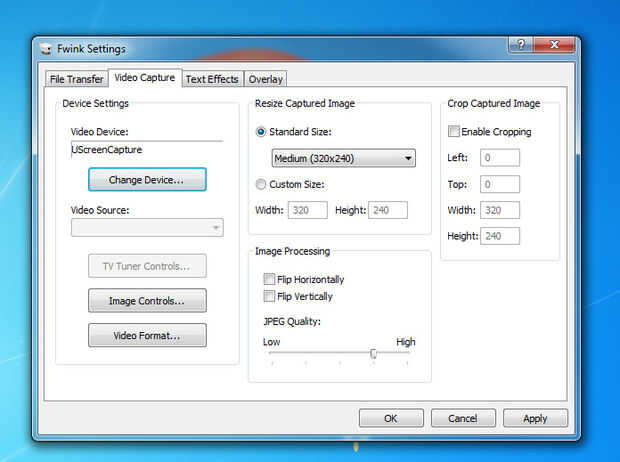Switch to the File Transfer tab

[76, 79]
